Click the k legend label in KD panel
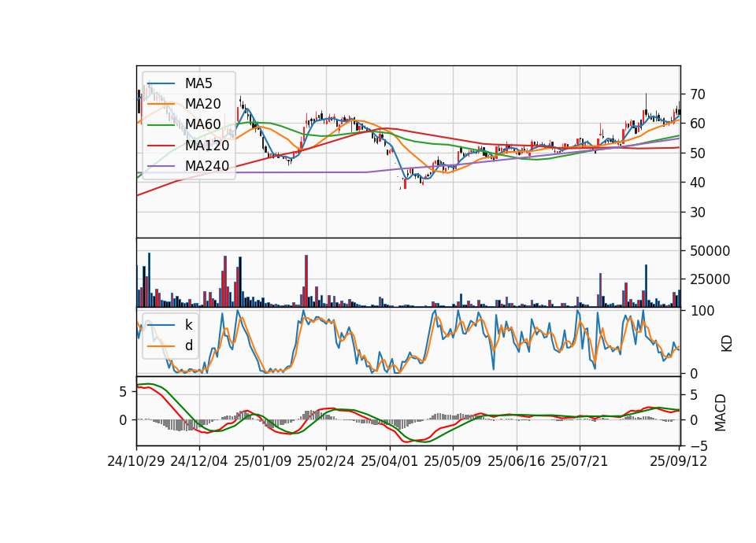 [189, 325]
